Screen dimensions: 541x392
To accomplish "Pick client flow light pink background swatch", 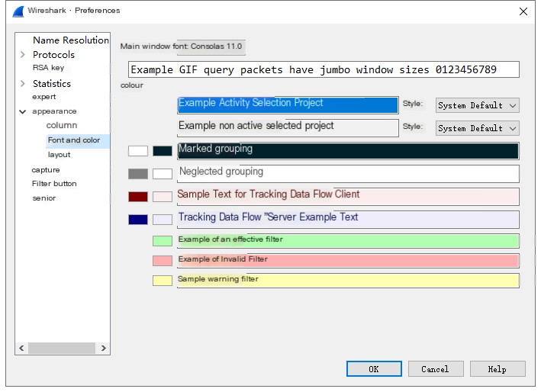I will (x=163, y=197).
